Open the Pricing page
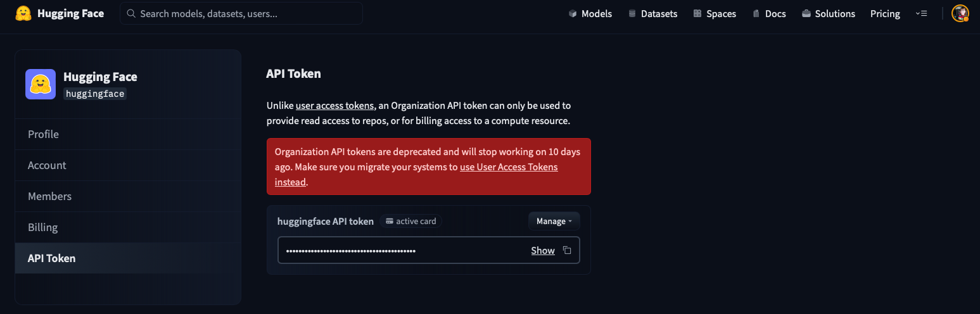Screen dimensions: 980x314 (885, 13)
